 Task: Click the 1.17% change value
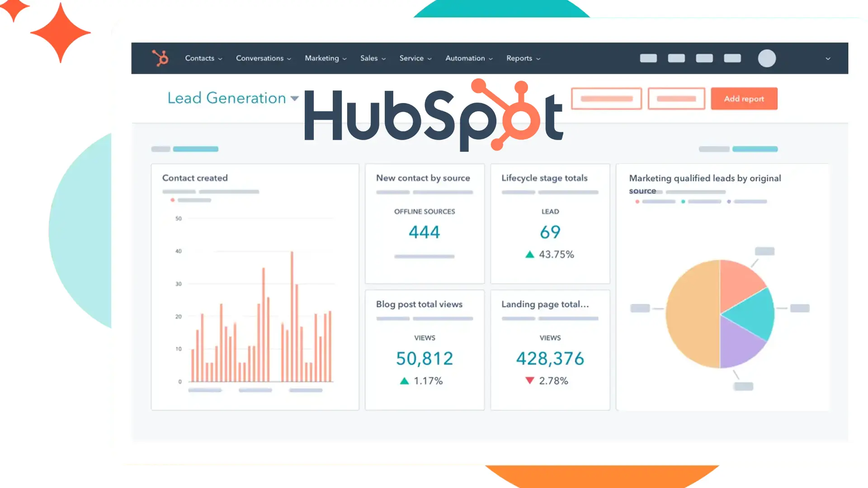click(428, 381)
